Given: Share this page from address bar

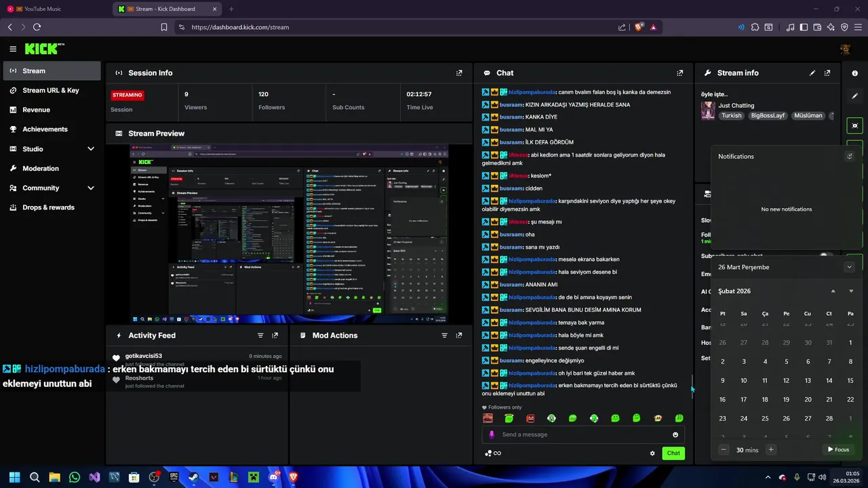Looking at the screenshot, I should pyautogui.click(x=622, y=27).
